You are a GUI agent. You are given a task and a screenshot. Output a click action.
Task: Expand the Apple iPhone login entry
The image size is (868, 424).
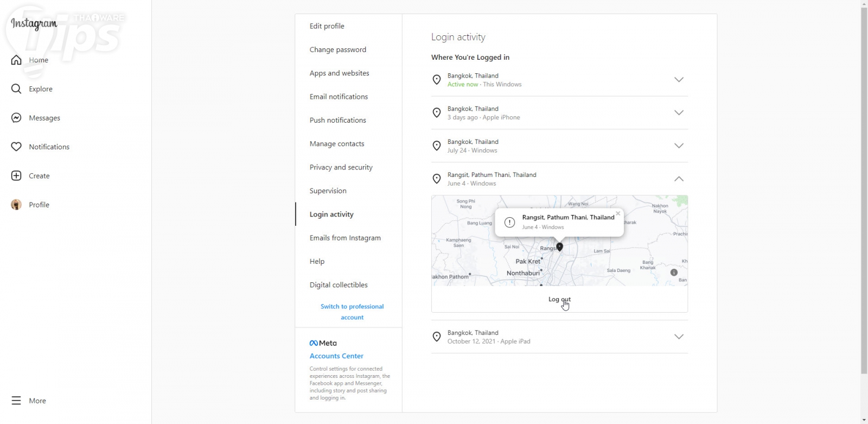[x=679, y=113]
